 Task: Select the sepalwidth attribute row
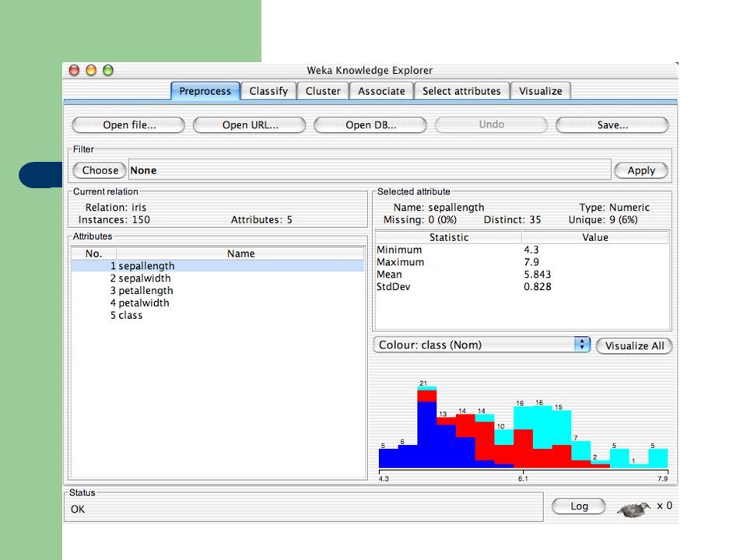point(217,278)
